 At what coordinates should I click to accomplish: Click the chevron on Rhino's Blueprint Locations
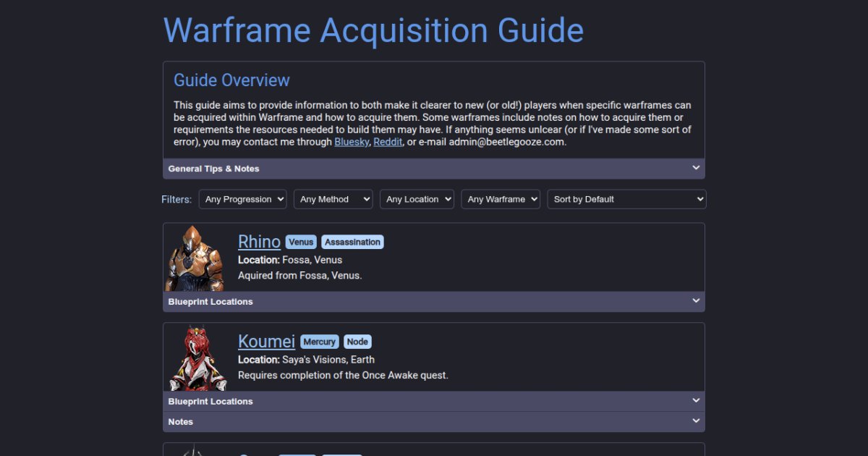click(x=695, y=300)
